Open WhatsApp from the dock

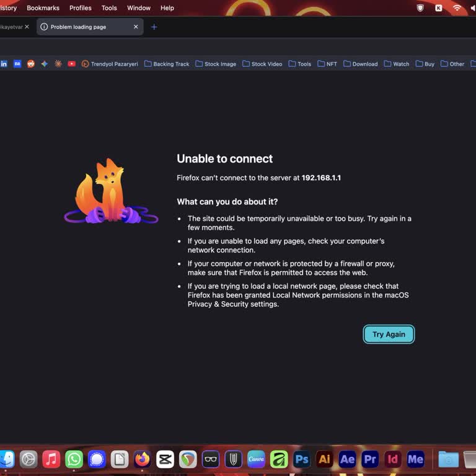click(x=74, y=459)
